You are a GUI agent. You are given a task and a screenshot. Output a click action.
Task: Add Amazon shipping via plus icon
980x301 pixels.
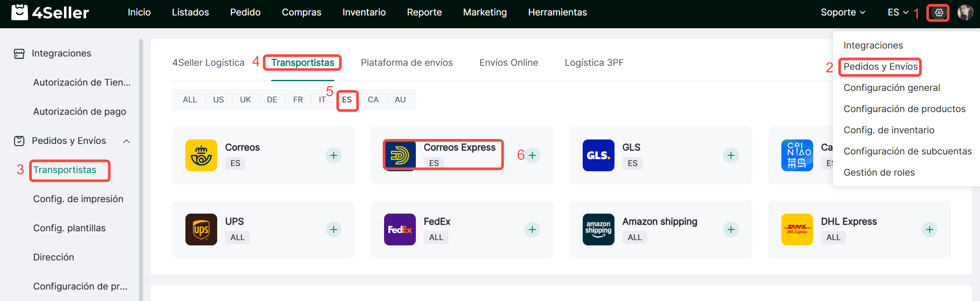pos(731,230)
